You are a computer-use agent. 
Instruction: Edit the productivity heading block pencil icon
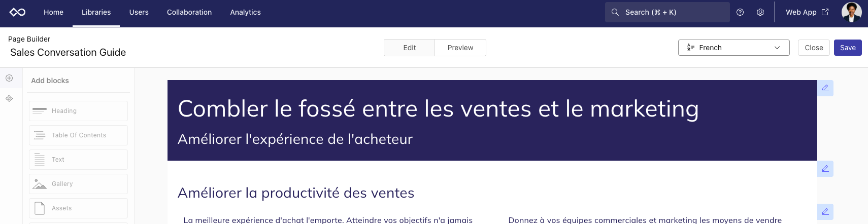point(825,169)
